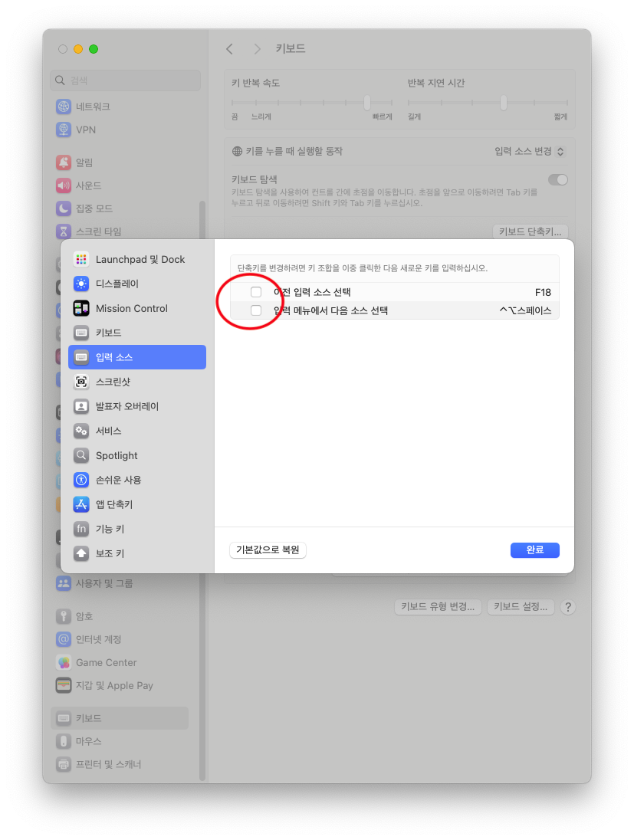Open the 사용자 및 그룹 icon
The image size is (634, 840).
coord(64,583)
